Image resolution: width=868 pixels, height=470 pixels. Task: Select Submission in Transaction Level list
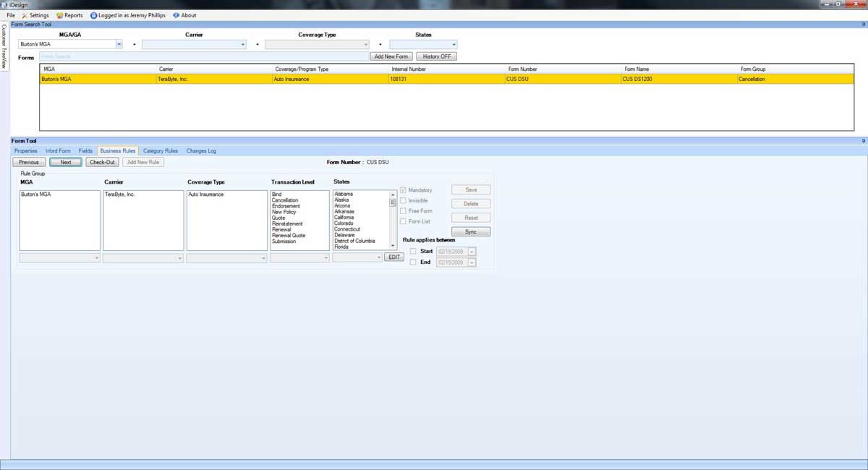[284, 242]
